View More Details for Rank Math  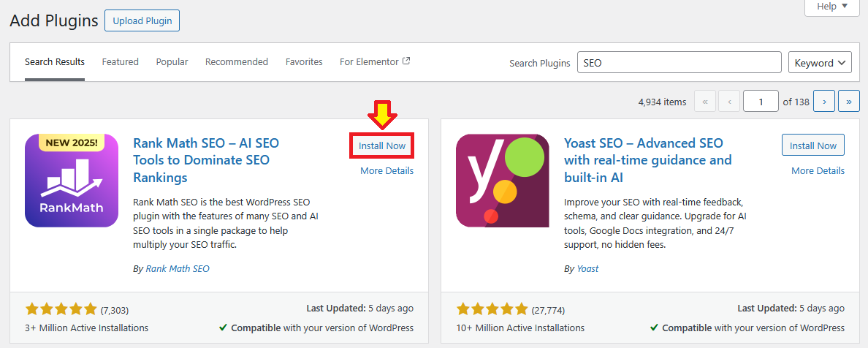tap(387, 170)
